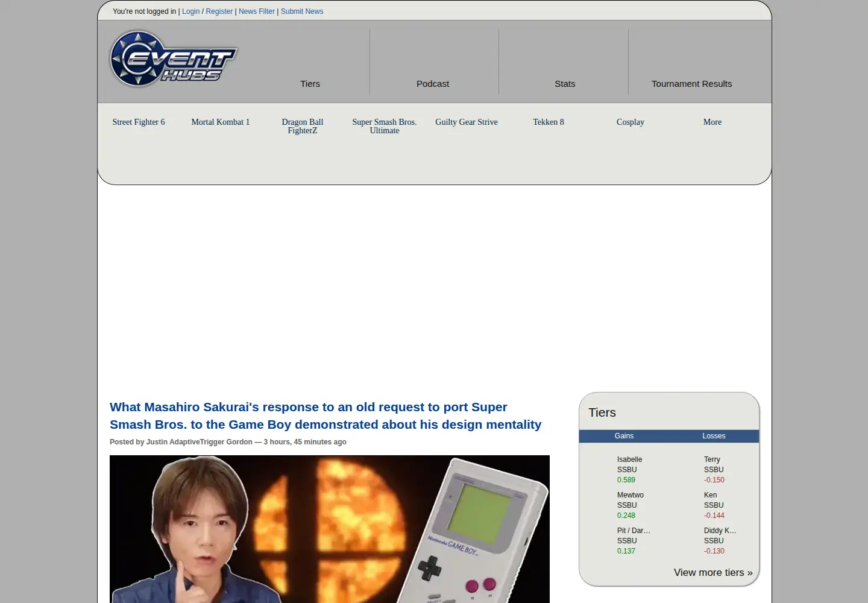
Task: Go to Street Fighter 6 section
Action: click(x=139, y=122)
